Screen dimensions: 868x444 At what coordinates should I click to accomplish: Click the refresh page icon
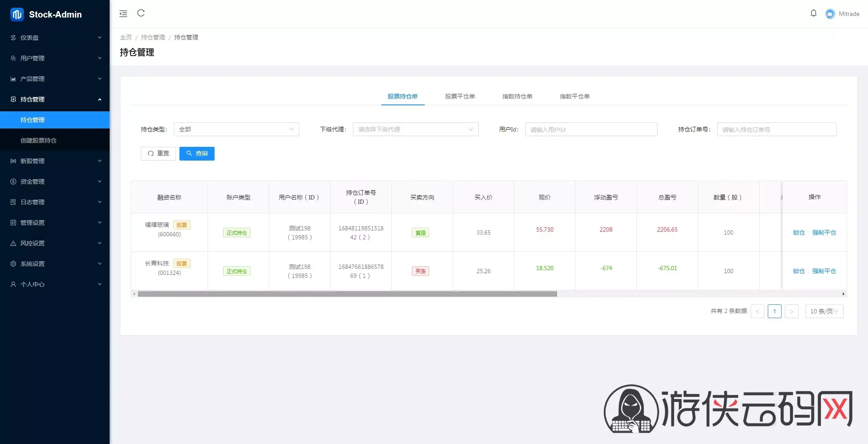click(x=141, y=13)
